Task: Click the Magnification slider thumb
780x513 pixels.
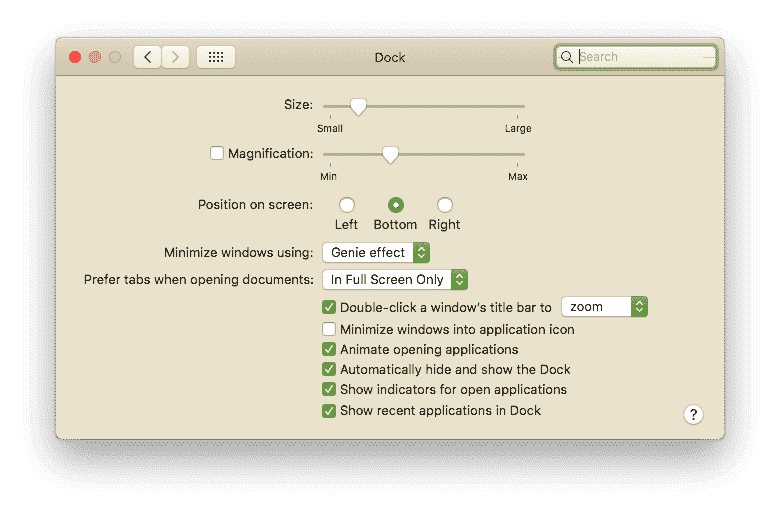Action: coord(391,154)
